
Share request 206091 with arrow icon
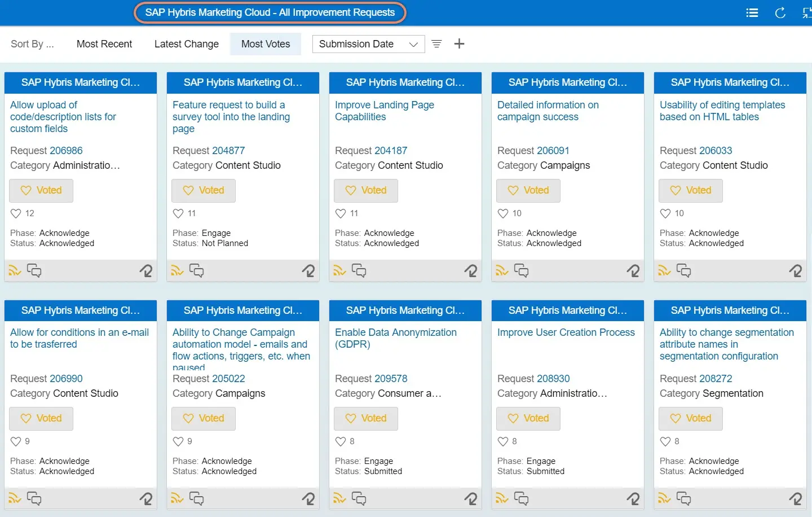(633, 271)
